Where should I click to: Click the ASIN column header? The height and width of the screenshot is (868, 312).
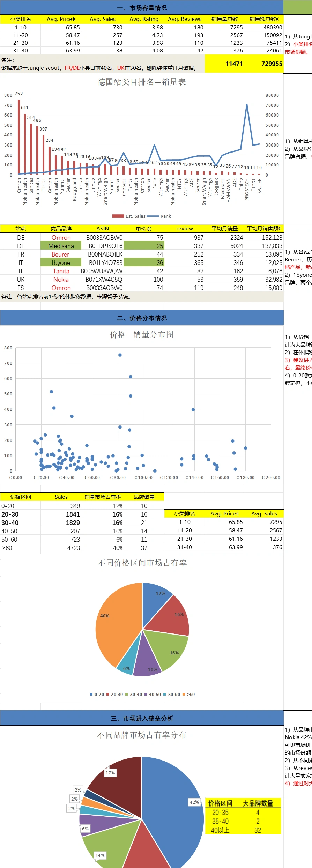pos(103,229)
